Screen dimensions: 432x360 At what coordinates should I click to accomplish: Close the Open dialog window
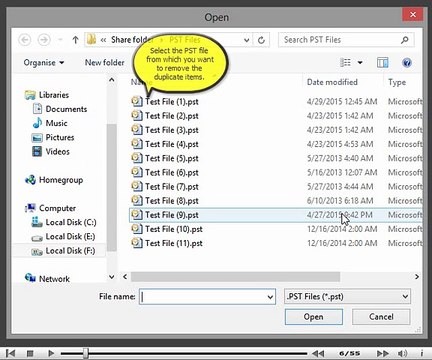(413, 15)
